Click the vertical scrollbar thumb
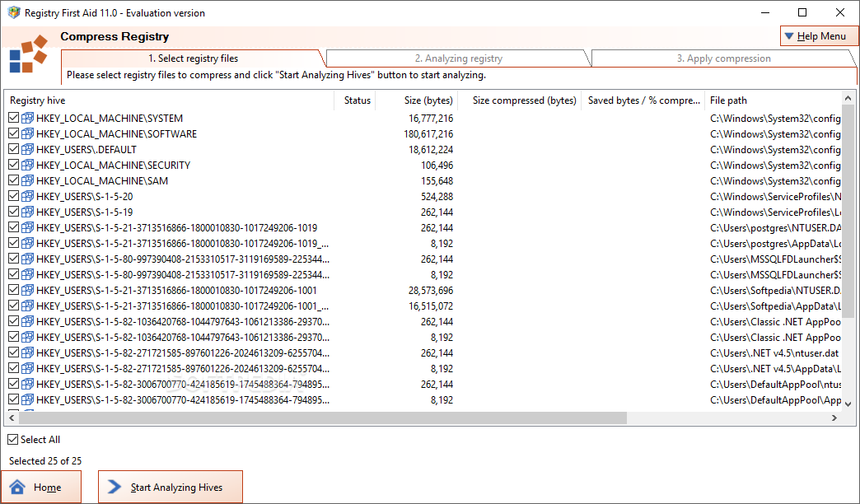 point(848,211)
